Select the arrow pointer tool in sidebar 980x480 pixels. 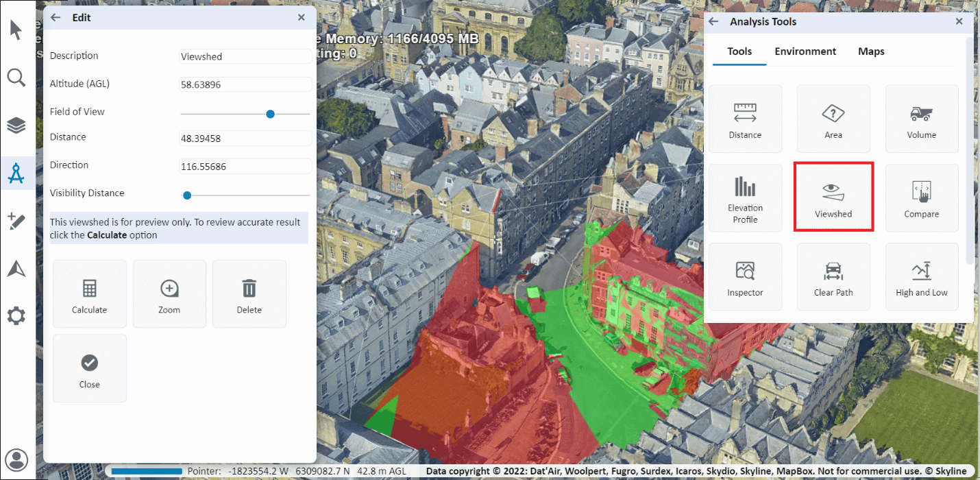[x=16, y=31]
